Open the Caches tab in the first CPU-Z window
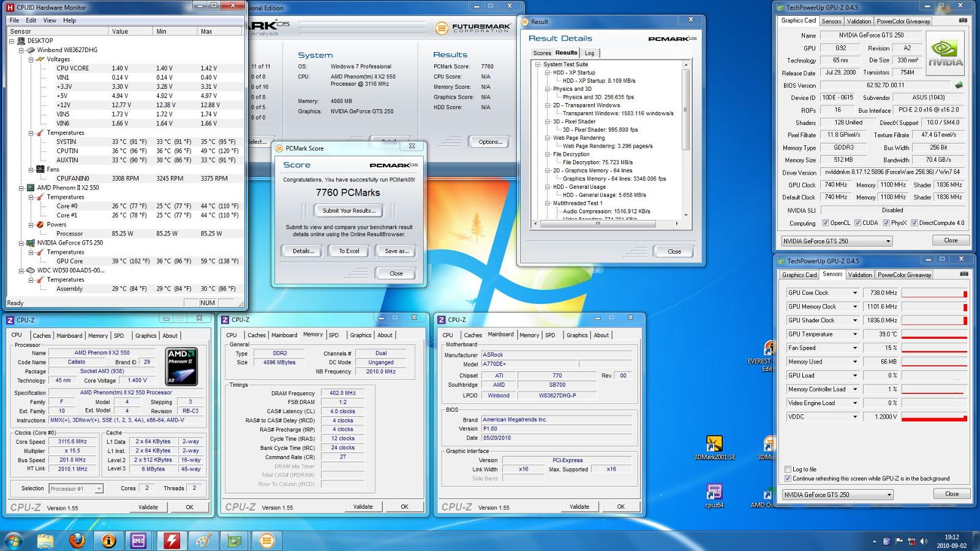The image size is (980, 551). (x=42, y=336)
